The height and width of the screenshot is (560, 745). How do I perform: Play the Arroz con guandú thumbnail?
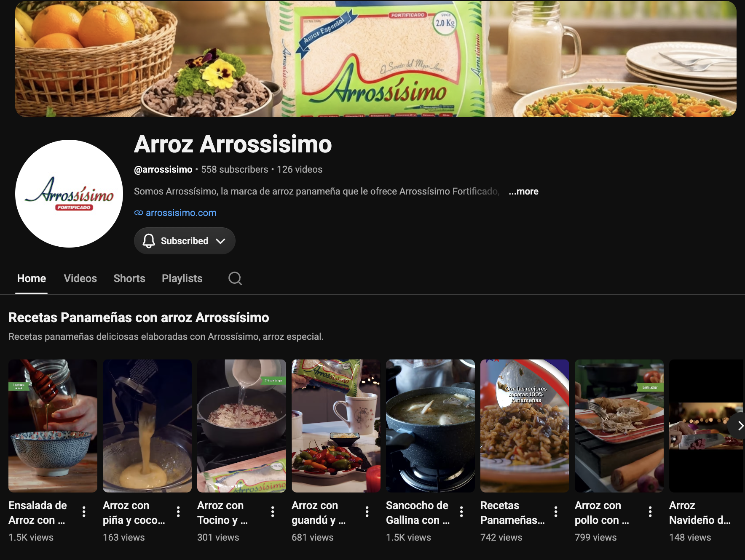tap(336, 426)
